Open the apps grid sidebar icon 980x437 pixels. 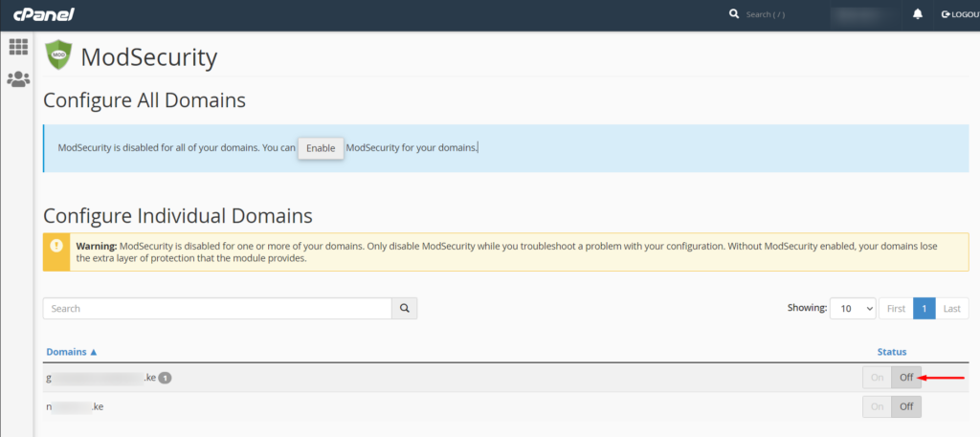pos(18,47)
